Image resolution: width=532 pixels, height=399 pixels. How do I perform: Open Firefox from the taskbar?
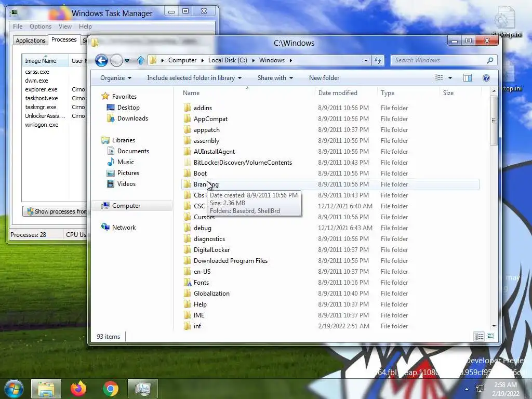(x=78, y=389)
